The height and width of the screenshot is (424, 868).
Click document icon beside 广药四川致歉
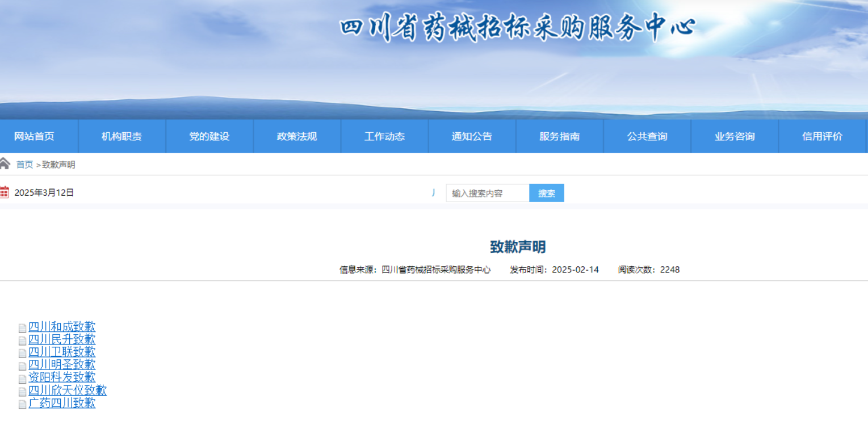(x=22, y=404)
